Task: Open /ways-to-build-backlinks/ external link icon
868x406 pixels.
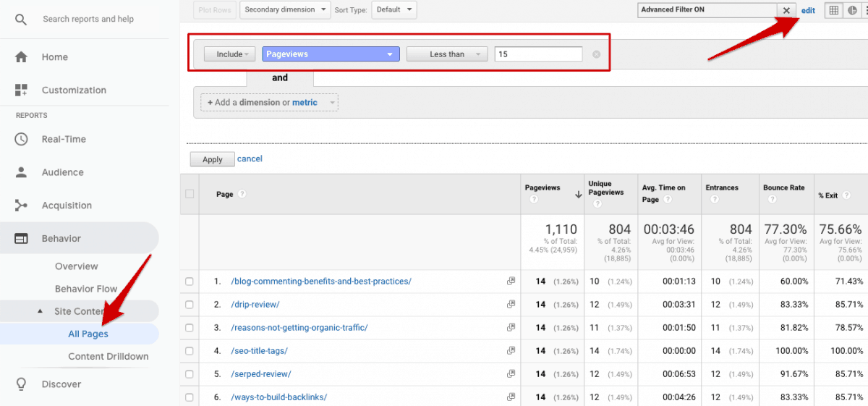Action: coord(511,397)
